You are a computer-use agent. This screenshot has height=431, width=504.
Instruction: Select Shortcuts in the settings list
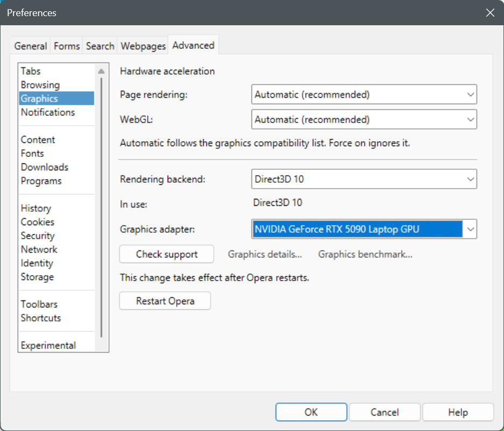pyautogui.click(x=56, y=318)
